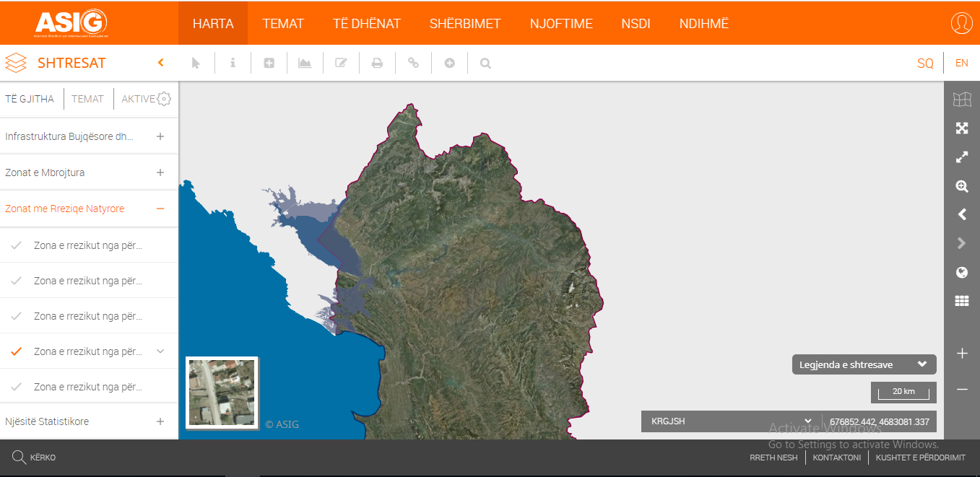
Task: Switch to the TË GJITHA layers tab
Action: click(x=30, y=99)
